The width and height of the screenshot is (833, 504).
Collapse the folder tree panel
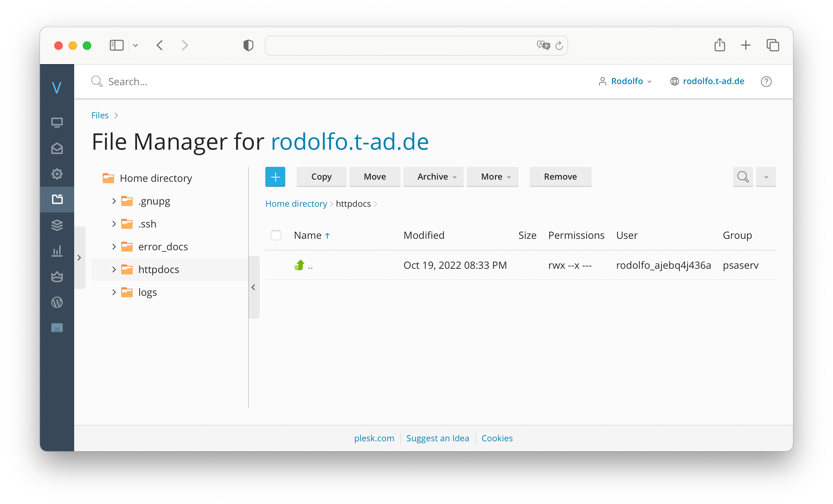(254, 287)
